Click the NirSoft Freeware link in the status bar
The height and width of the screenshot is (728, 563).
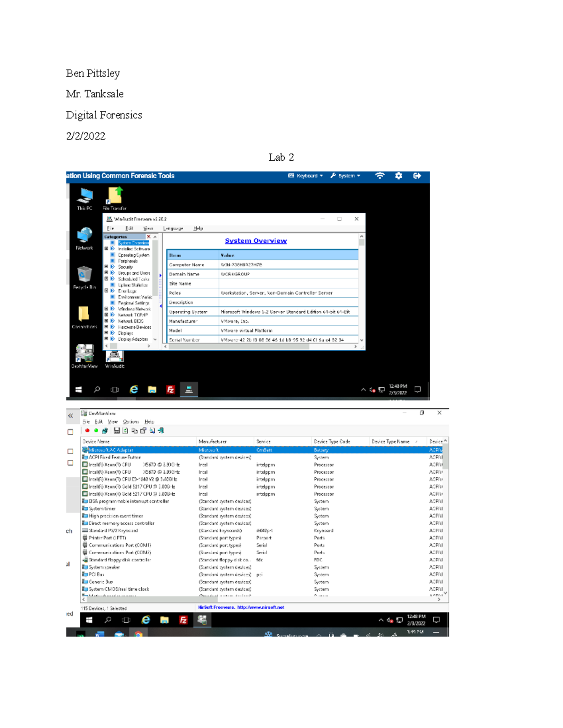[x=241, y=608]
